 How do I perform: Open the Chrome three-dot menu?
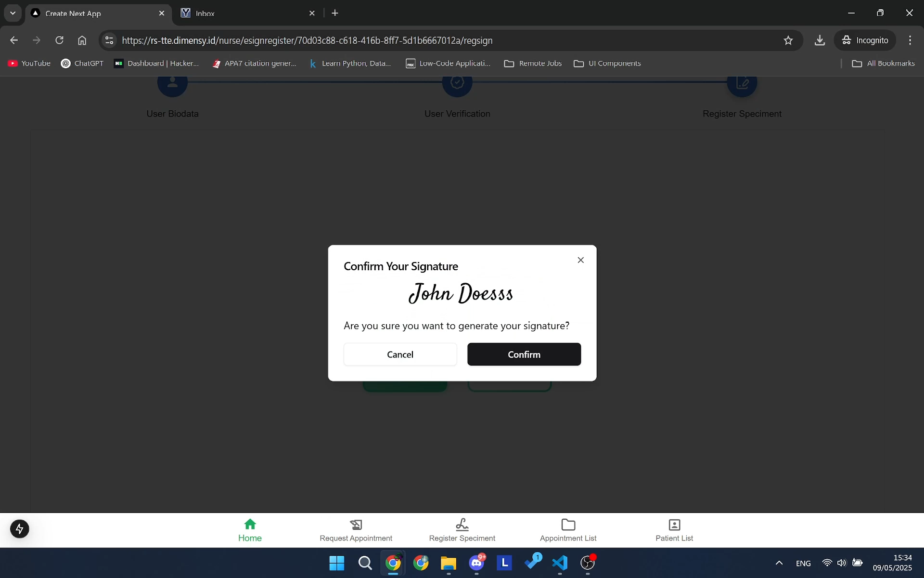point(910,40)
